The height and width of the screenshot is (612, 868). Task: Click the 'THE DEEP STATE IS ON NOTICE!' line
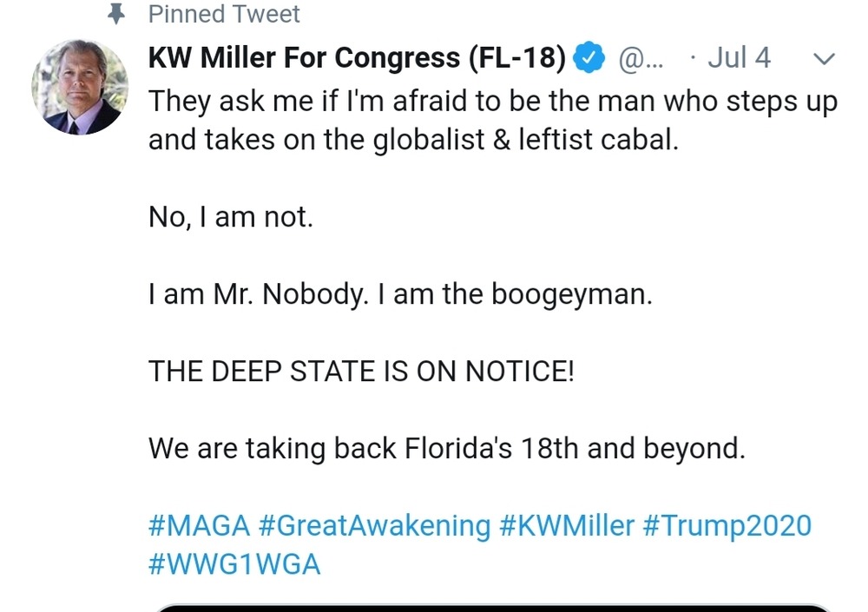tap(361, 371)
